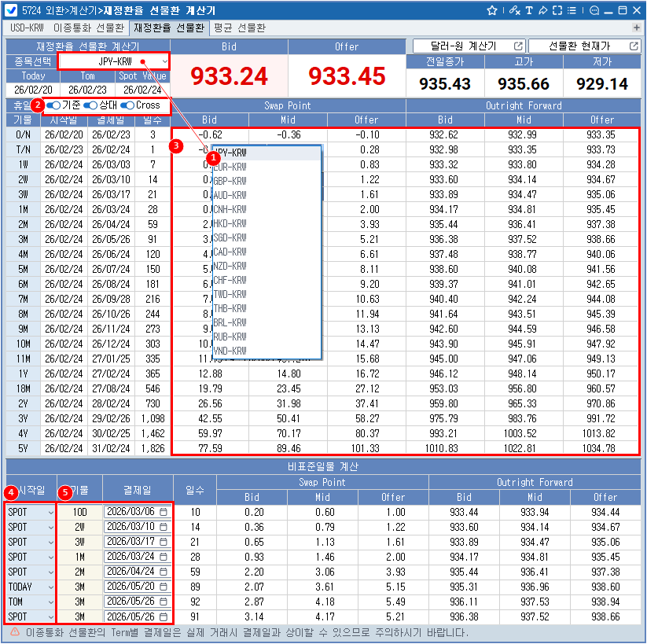Open the list menu icon in title bar
The width and height of the screenshot is (647, 644).
click(x=572, y=10)
